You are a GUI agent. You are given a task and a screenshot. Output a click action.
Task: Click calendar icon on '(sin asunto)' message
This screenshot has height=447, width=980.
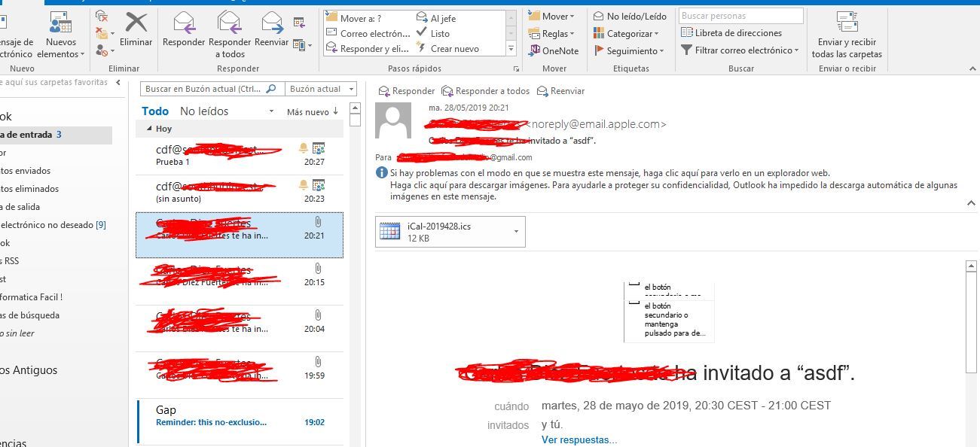tap(318, 185)
